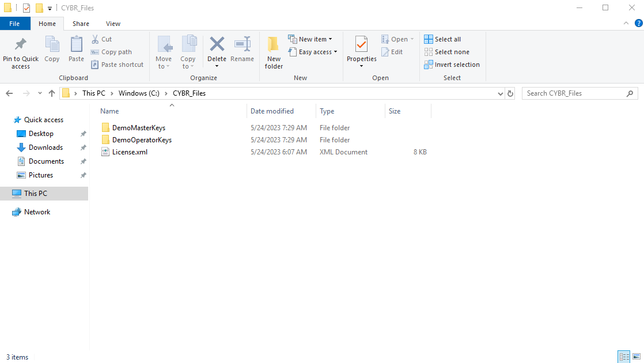Expand the Properties dropdown arrow

(361, 66)
